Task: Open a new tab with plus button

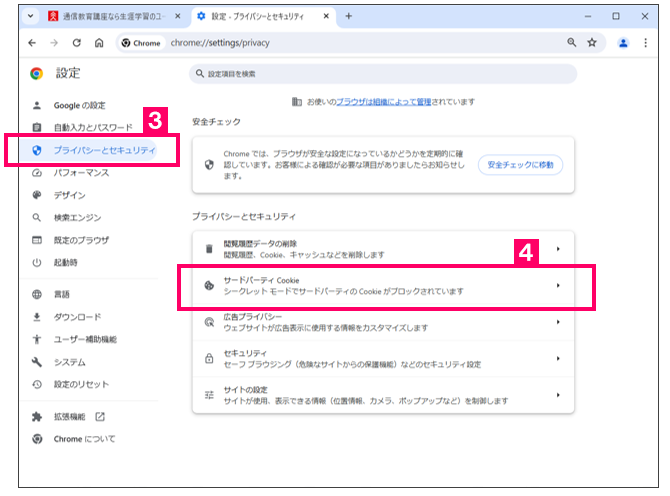Action: pyautogui.click(x=349, y=16)
